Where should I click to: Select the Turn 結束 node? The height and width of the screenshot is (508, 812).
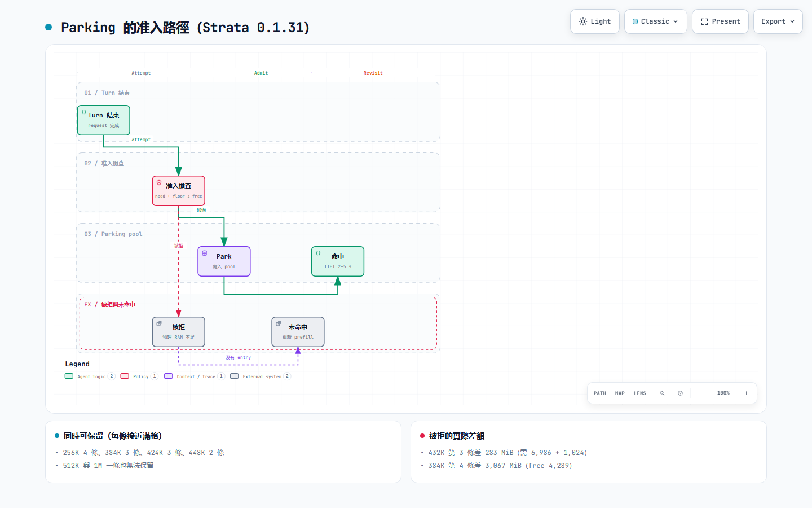tap(104, 120)
